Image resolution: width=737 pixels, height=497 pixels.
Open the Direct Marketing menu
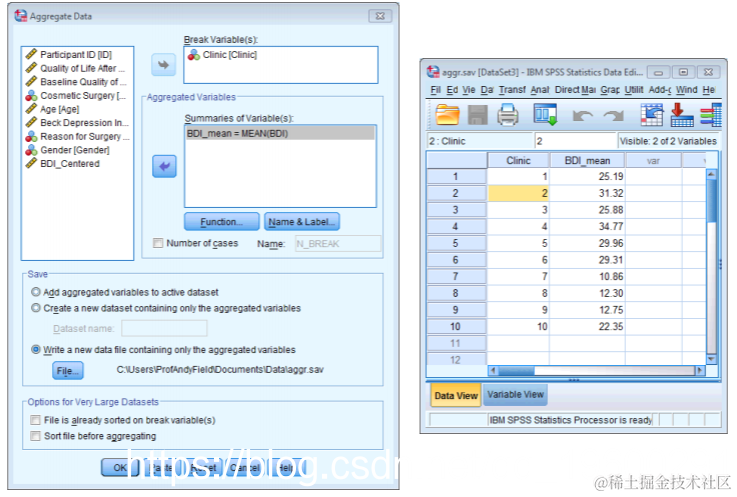tap(575, 89)
